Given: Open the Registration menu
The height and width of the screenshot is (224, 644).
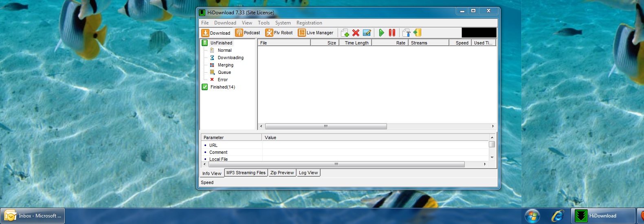Looking at the screenshot, I should (309, 23).
